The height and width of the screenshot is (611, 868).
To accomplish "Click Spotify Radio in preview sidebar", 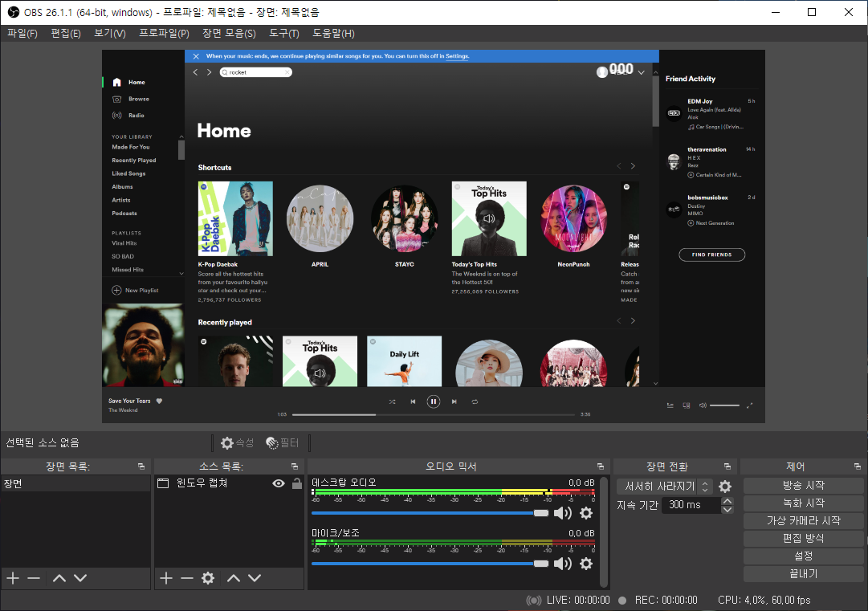I will [137, 116].
